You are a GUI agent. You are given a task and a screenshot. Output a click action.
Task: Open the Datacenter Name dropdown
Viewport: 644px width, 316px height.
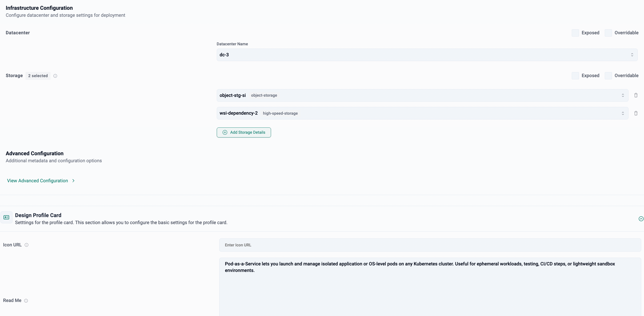tap(427, 55)
